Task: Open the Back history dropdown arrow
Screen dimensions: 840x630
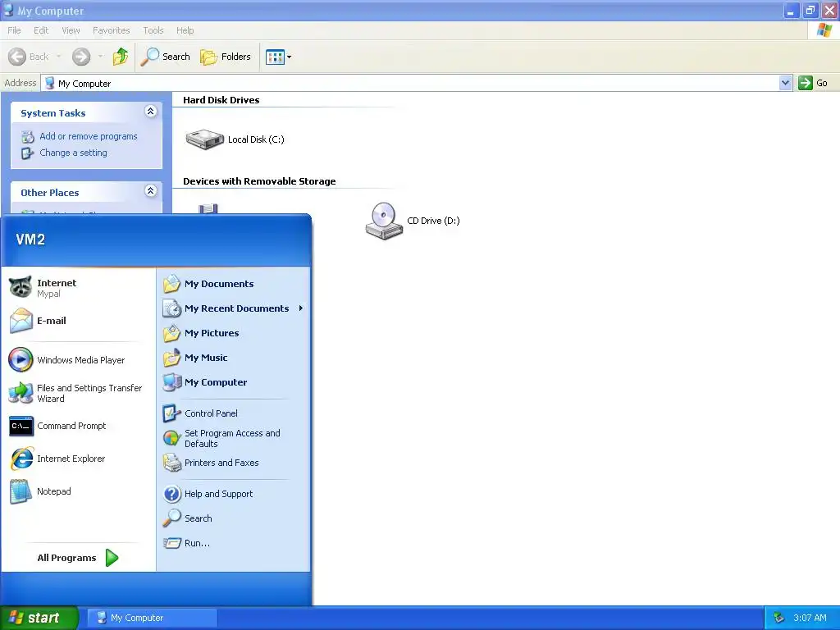Action: 59,57
